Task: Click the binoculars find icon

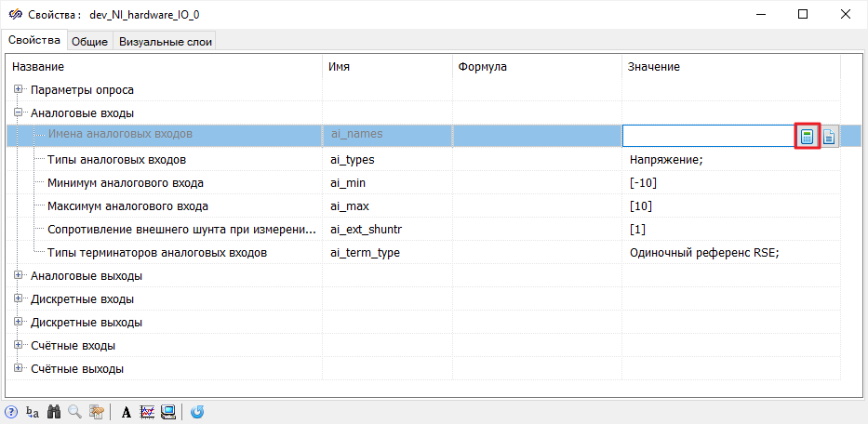Action: point(54,412)
